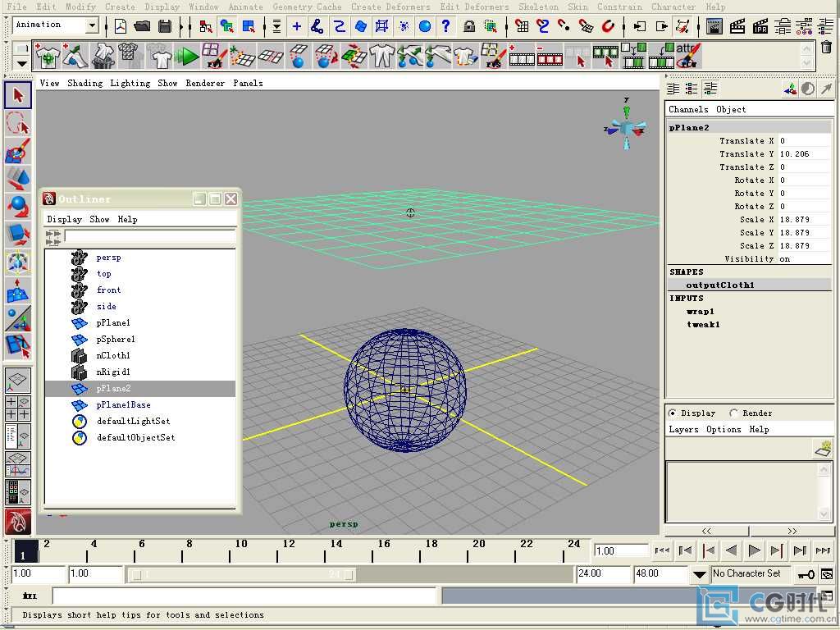This screenshot has height=630, width=840.
Task: Open the shelf menu black arrow
Action: coord(21,64)
